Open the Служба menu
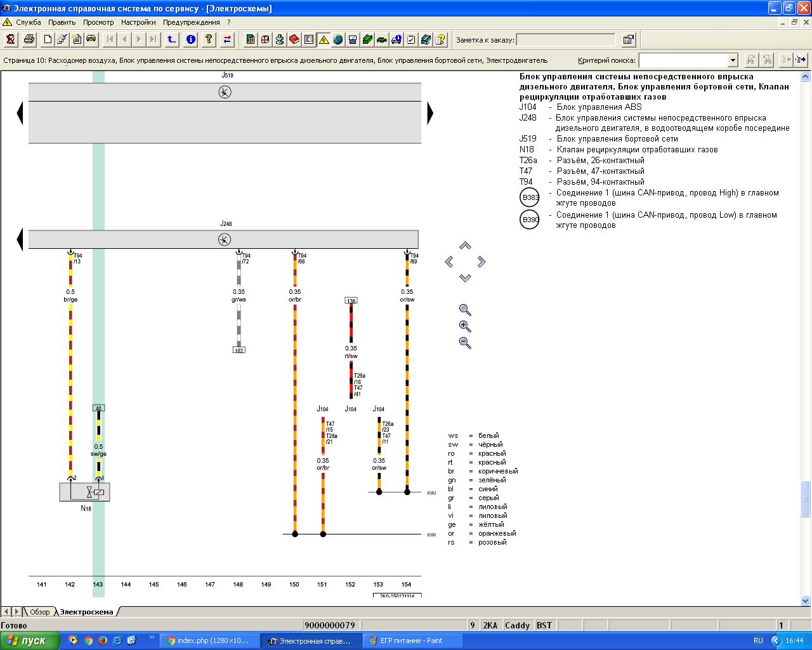 click(29, 22)
